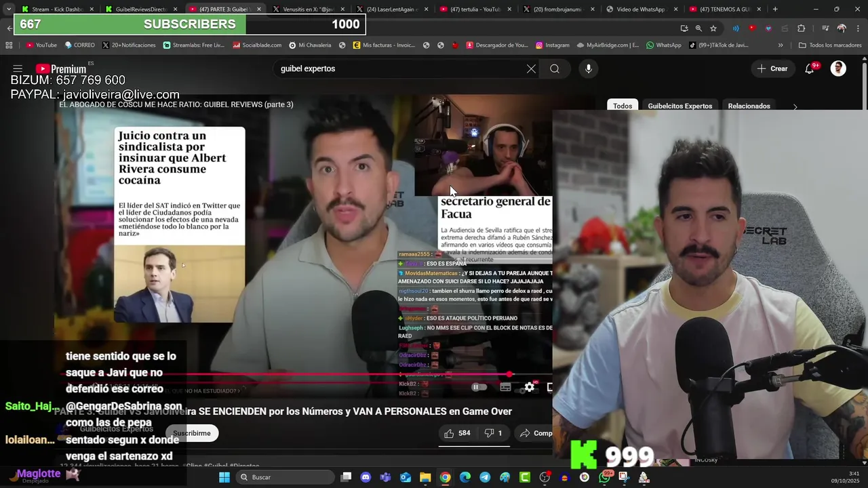Screen dimensions: 868x488
Task: Open MyAirBridge.com bookmark
Action: tap(608, 45)
